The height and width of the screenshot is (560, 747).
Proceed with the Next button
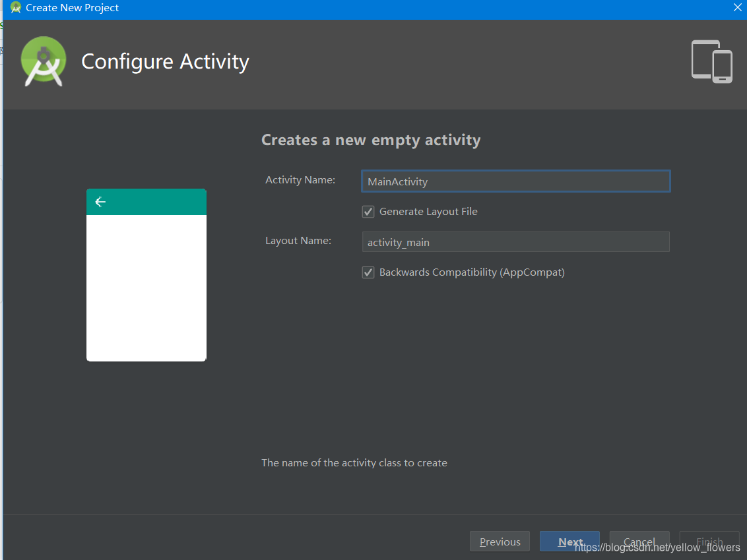569,542
